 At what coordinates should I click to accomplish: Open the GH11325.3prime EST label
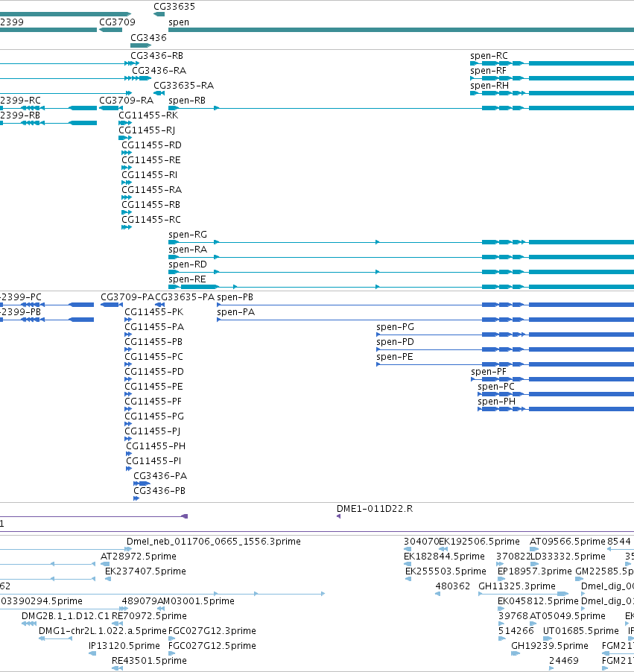[517, 586]
